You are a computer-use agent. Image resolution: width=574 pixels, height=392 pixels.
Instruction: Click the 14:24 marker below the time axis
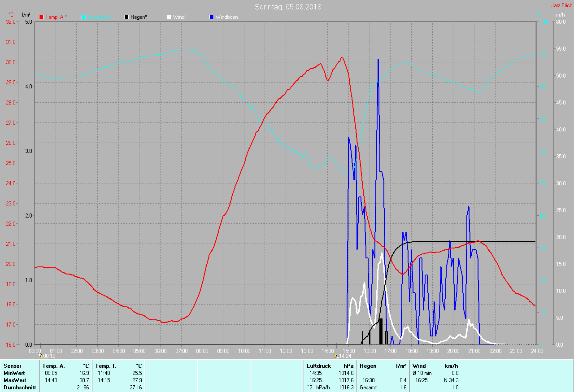(343, 356)
